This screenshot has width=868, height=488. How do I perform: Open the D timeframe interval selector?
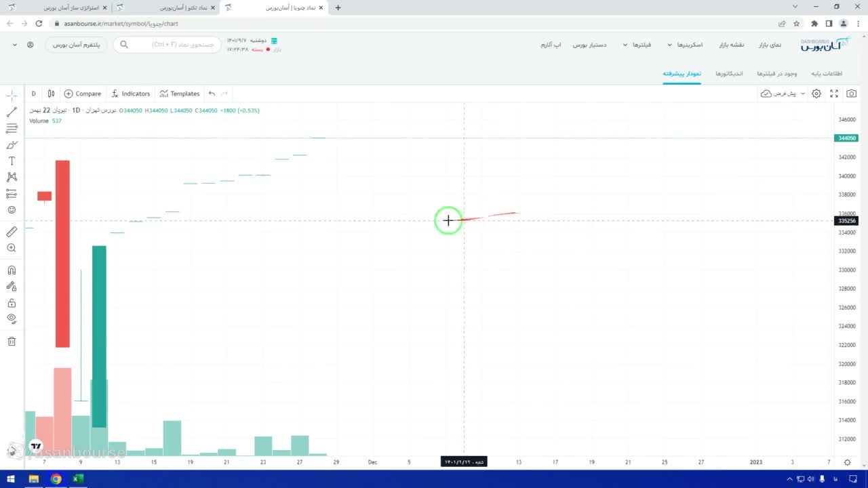coord(33,94)
